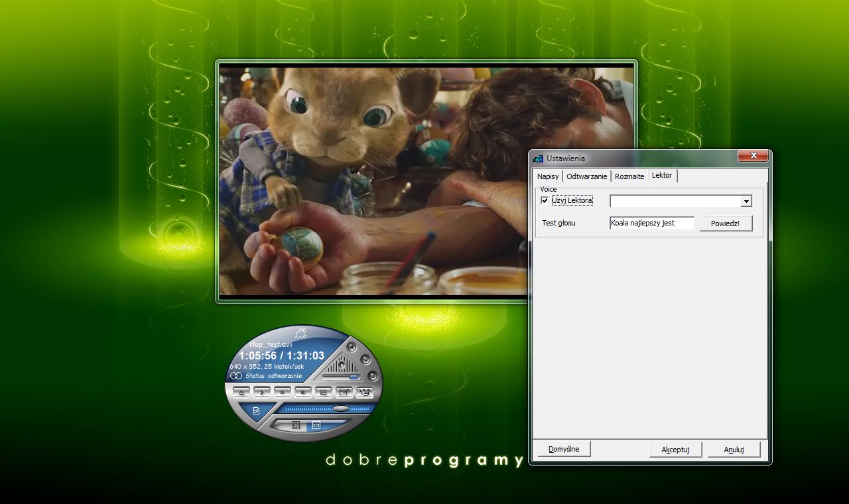The height and width of the screenshot is (504, 849).
Task: Open the voice selection dropdown
Action: coord(746,201)
